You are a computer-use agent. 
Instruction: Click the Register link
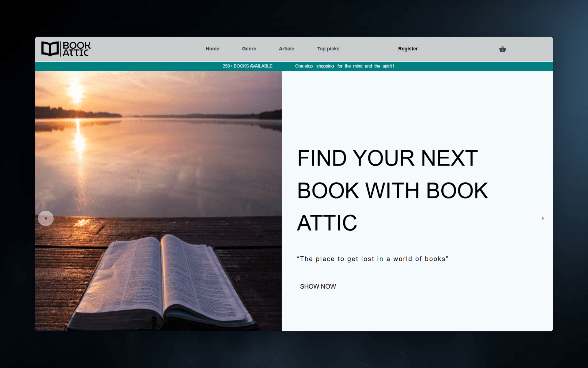(x=408, y=49)
